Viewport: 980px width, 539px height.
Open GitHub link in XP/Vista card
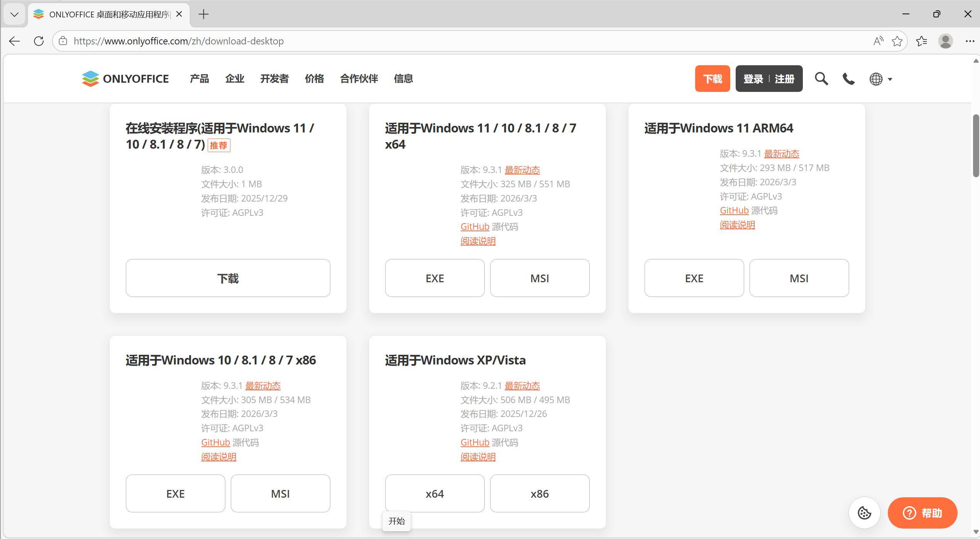click(x=475, y=442)
